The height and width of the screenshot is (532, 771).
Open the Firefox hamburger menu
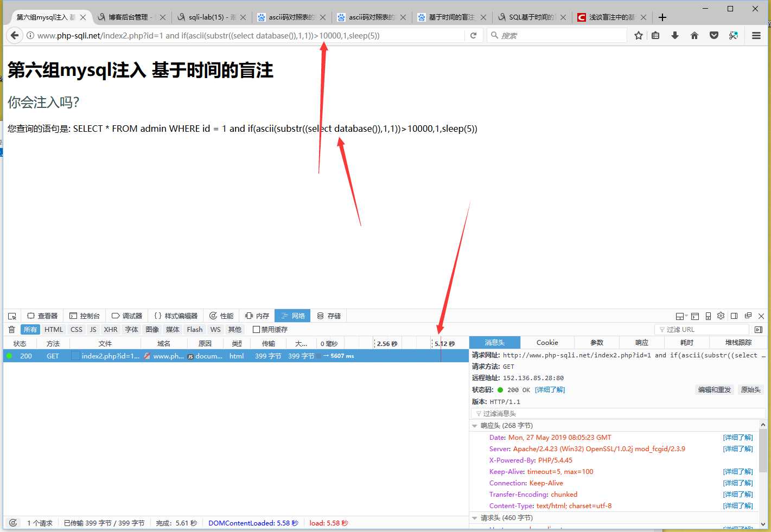tap(756, 35)
